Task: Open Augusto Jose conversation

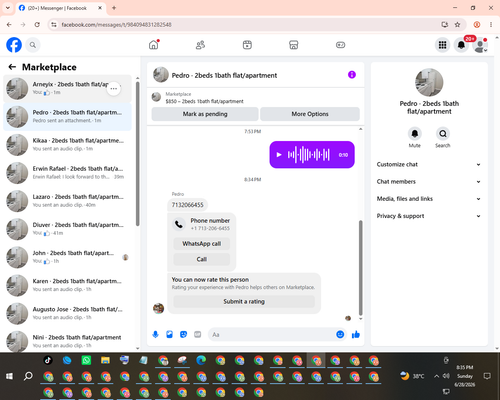Action: [67, 313]
